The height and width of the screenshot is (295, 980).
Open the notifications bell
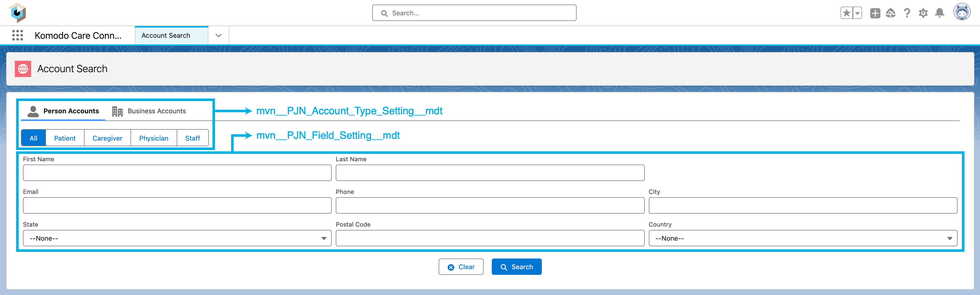pos(940,13)
